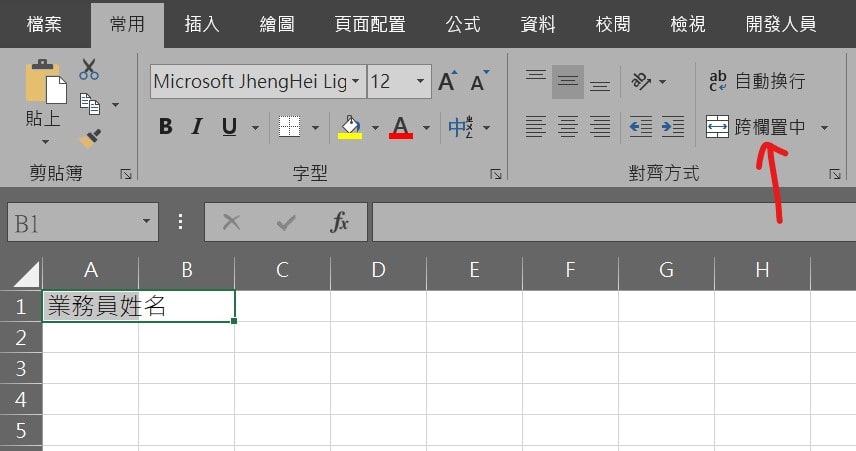Activate the Format Painter brush
Image resolution: width=856 pixels, height=451 pixels.
tap(90, 138)
